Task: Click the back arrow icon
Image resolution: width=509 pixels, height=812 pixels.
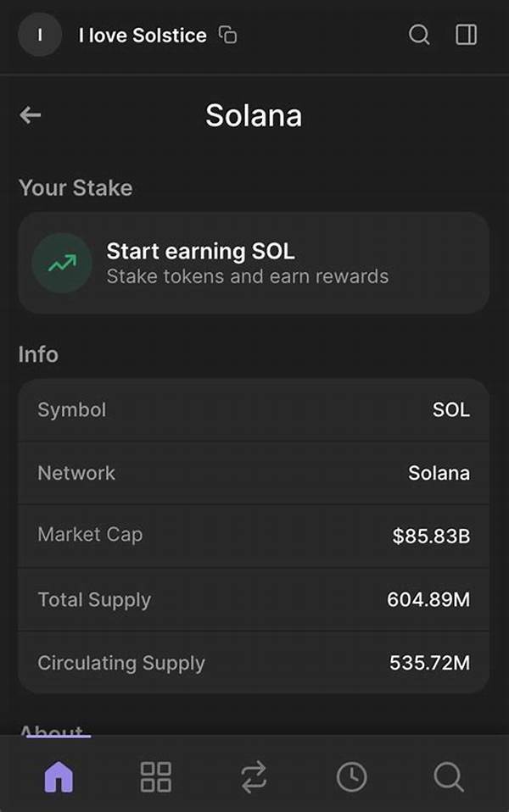Action: point(31,115)
